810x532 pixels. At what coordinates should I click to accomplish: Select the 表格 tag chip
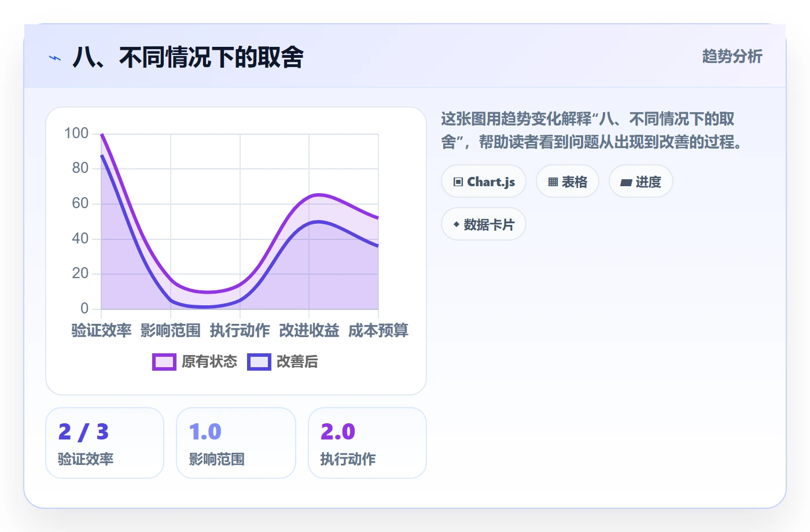[x=568, y=182]
